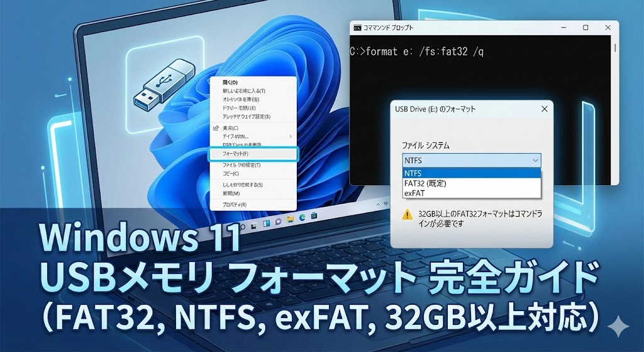Maximize the コマンド プロンプト window
The width and height of the screenshot is (644, 352).
585,28
